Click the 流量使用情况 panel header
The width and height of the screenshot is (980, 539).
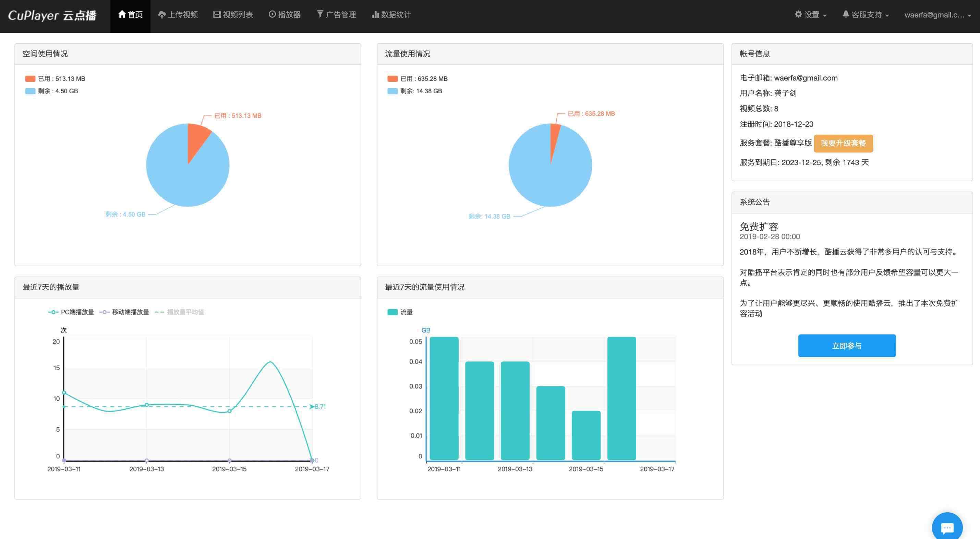click(x=550, y=54)
